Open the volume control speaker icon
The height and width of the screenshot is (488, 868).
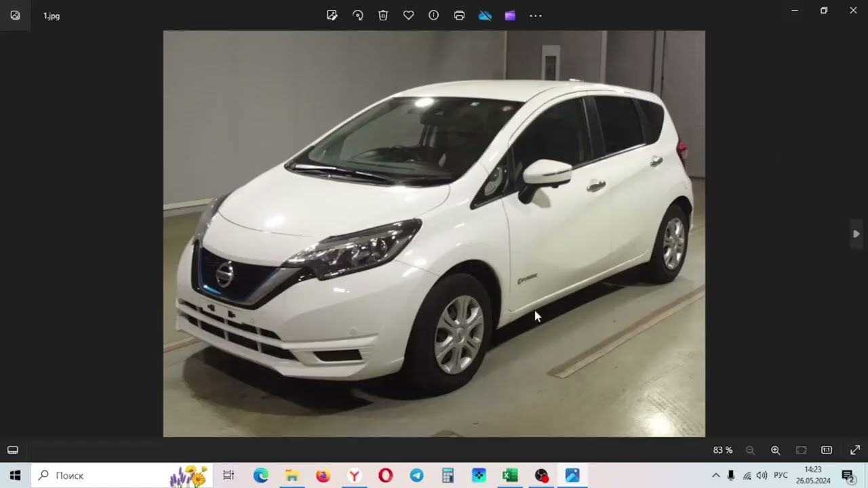coord(762,475)
